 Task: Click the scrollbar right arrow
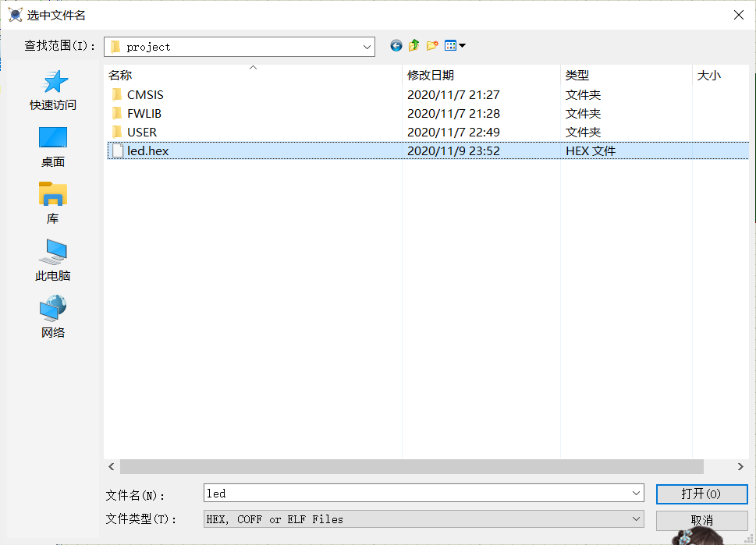tap(740, 466)
